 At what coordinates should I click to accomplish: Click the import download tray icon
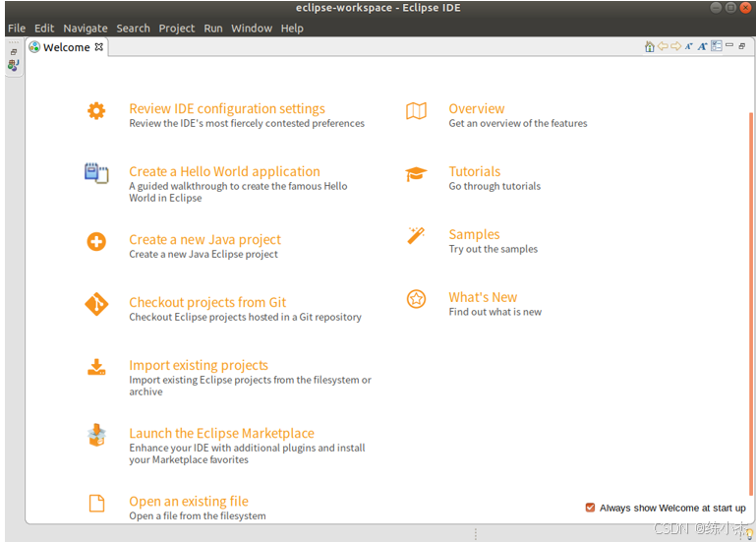tap(96, 367)
